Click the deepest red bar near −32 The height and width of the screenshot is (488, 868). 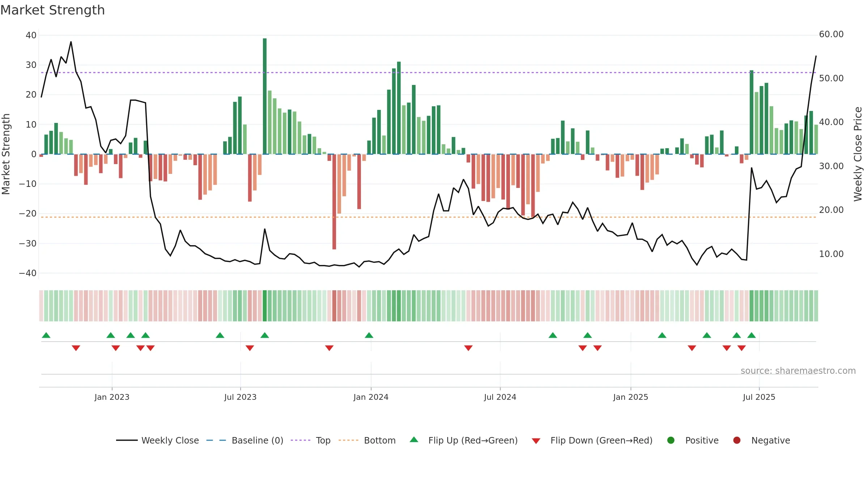[x=334, y=202]
